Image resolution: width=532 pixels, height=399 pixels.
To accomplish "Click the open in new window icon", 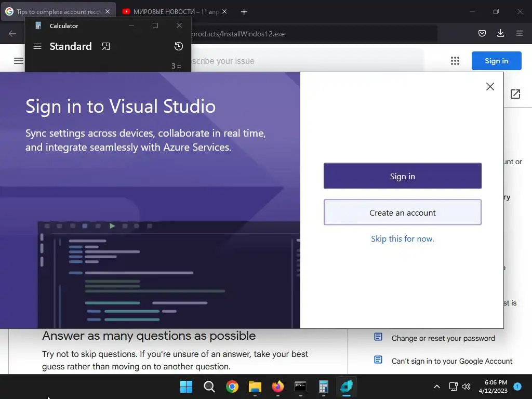I will tap(515, 94).
